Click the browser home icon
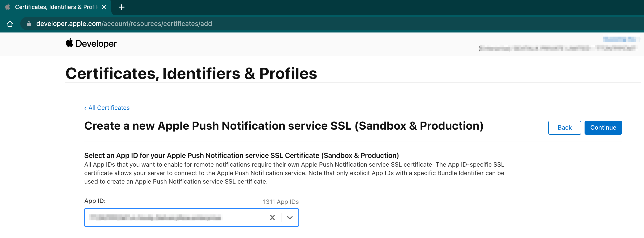Screen dimensions: 644x238 pos(10,24)
